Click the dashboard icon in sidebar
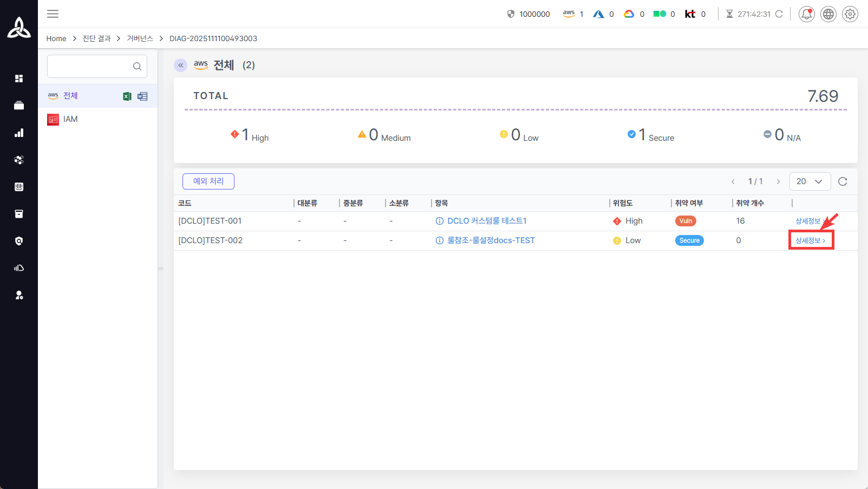Screen dimensions: 868x489 [x=19, y=79]
